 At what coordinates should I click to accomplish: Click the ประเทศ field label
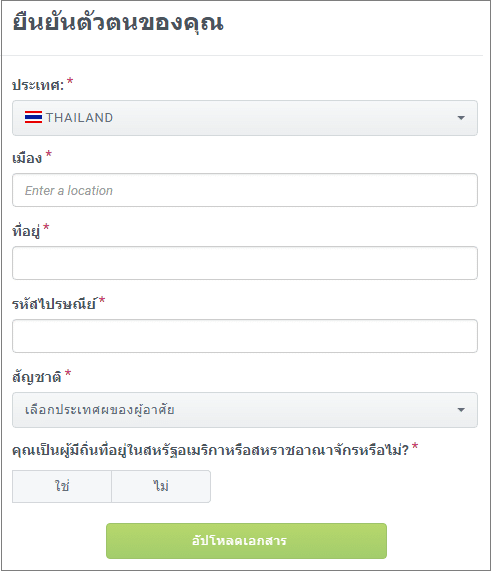(38, 85)
